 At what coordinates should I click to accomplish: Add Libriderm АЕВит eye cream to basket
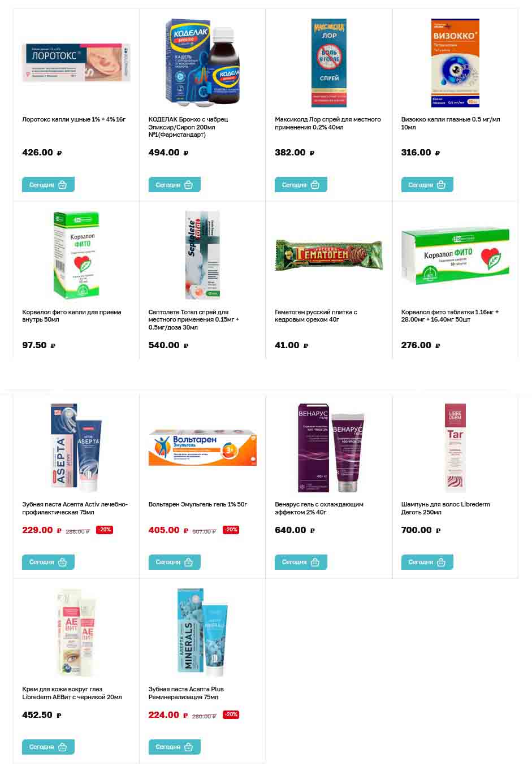pyautogui.click(x=48, y=747)
